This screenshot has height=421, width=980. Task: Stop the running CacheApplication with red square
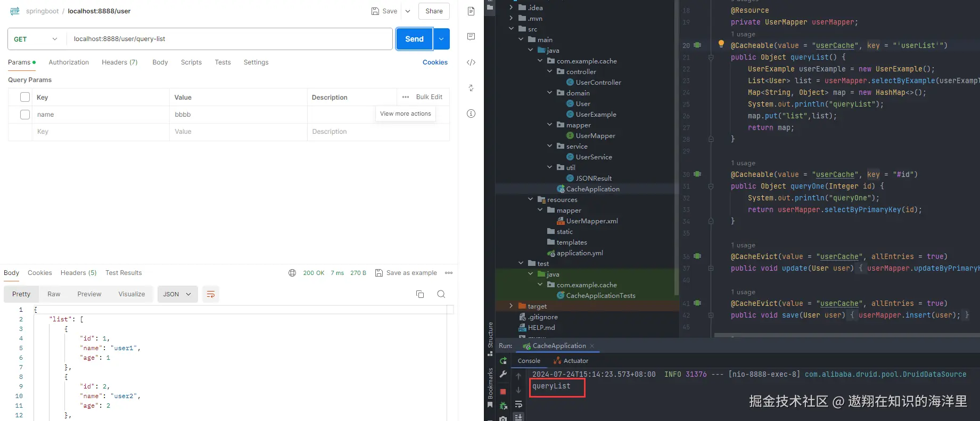pyautogui.click(x=503, y=392)
